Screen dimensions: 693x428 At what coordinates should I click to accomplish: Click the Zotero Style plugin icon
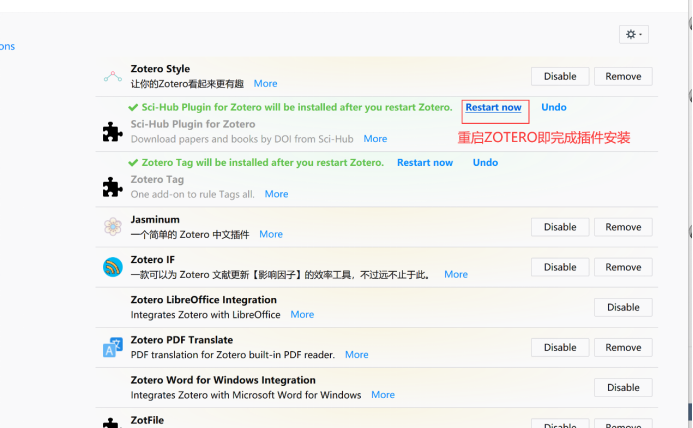pos(113,76)
